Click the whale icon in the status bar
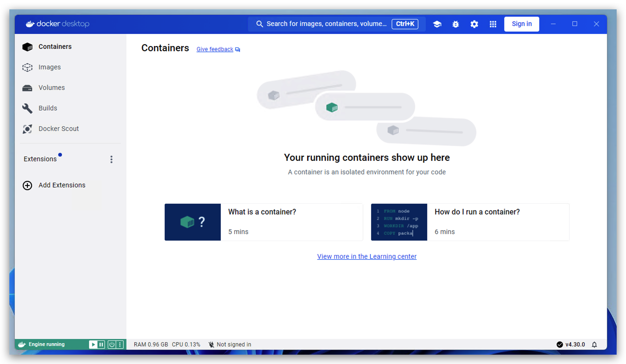Viewport: 626px width, 364px height. (22, 344)
